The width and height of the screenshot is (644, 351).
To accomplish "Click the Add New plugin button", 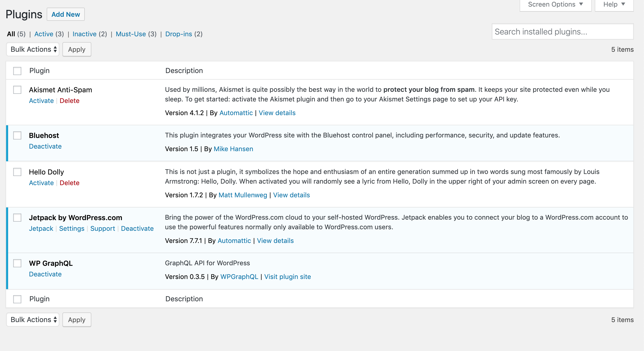I will [66, 14].
